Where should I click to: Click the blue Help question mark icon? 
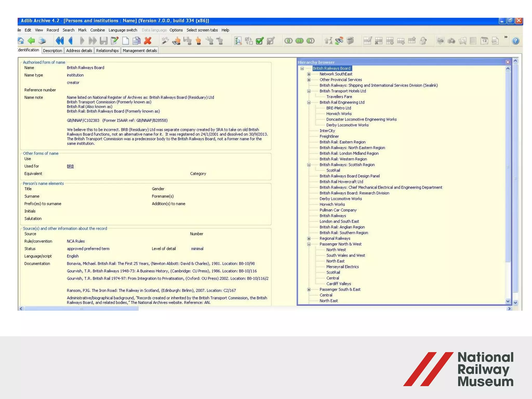(515, 41)
